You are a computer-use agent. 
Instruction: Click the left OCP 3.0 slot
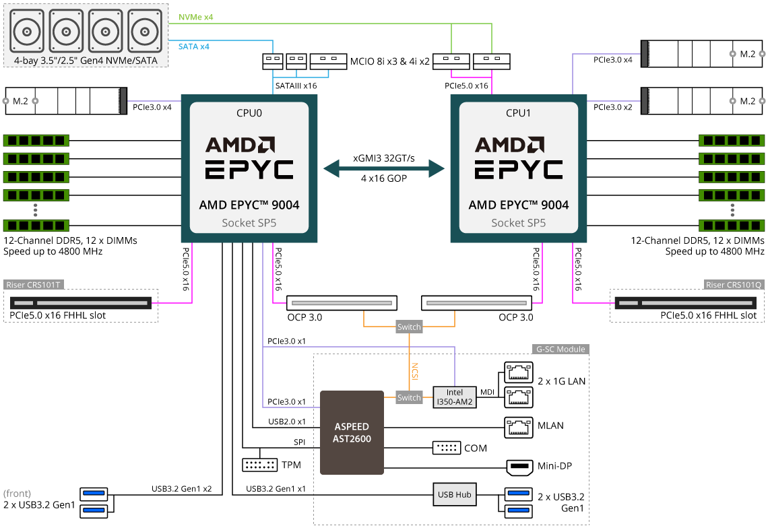click(x=342, y=303)
